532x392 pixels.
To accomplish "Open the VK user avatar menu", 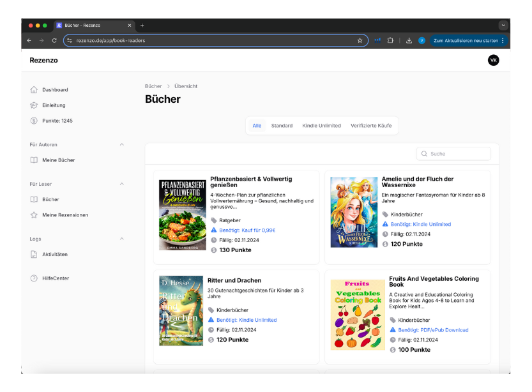I will point(493,60).
